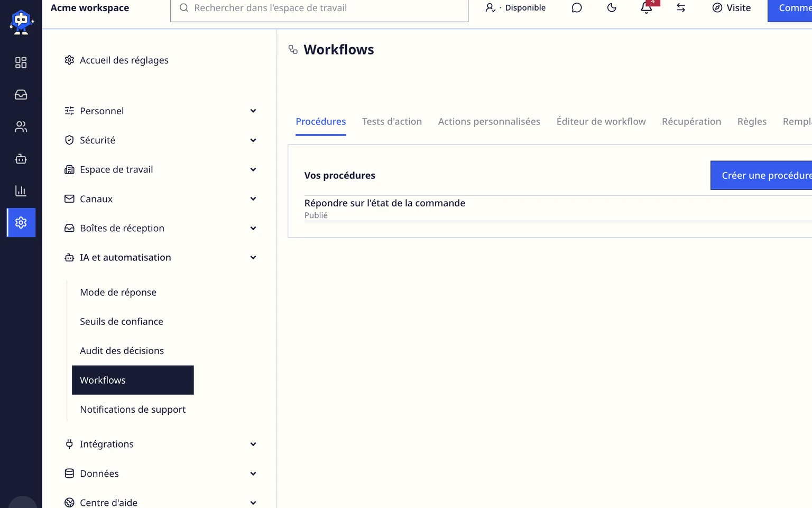Switch to the Règles tab
This screenshot has height=508, width=812.
(x=752, y=122)
